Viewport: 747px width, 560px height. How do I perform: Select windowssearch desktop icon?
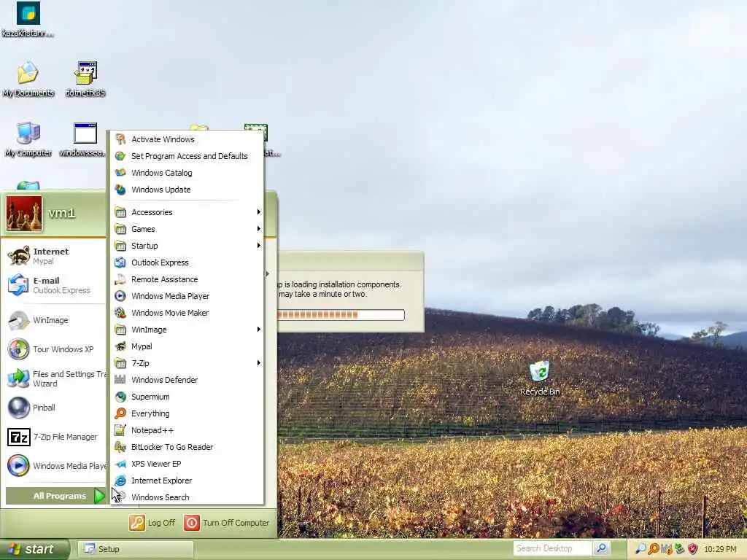(83, 139)
